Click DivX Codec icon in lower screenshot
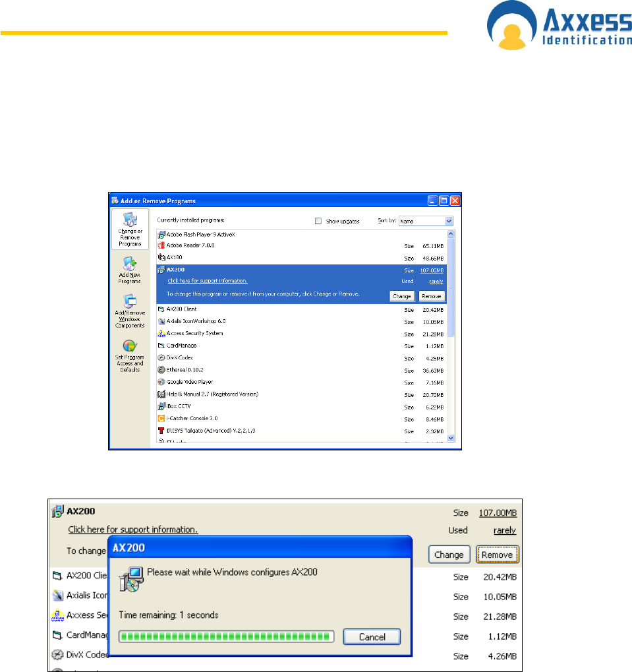This screenshot has width=632, height=672. tap(57, 655)
